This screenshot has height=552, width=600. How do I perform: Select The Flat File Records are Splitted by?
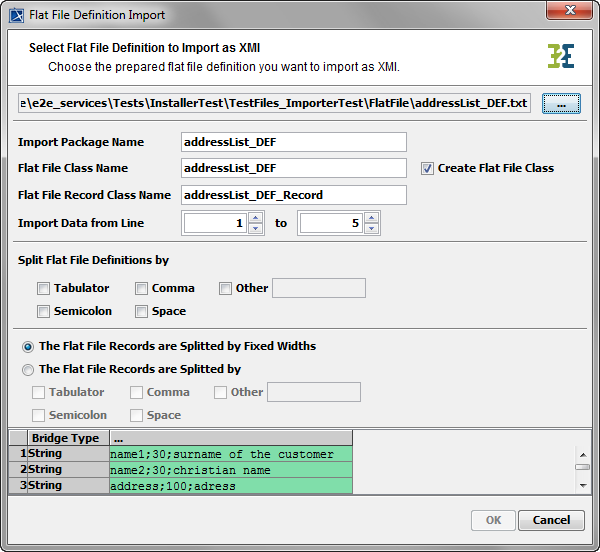click(x=28, y=369)
